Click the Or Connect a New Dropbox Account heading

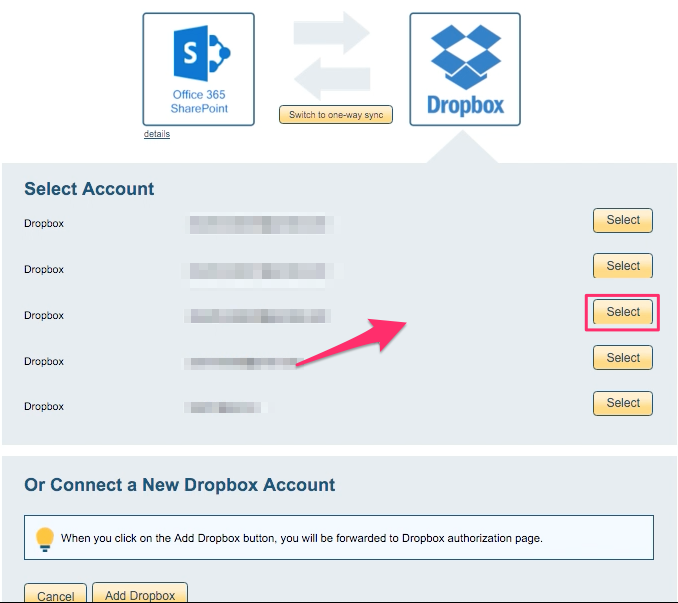[x=179, y=485]
